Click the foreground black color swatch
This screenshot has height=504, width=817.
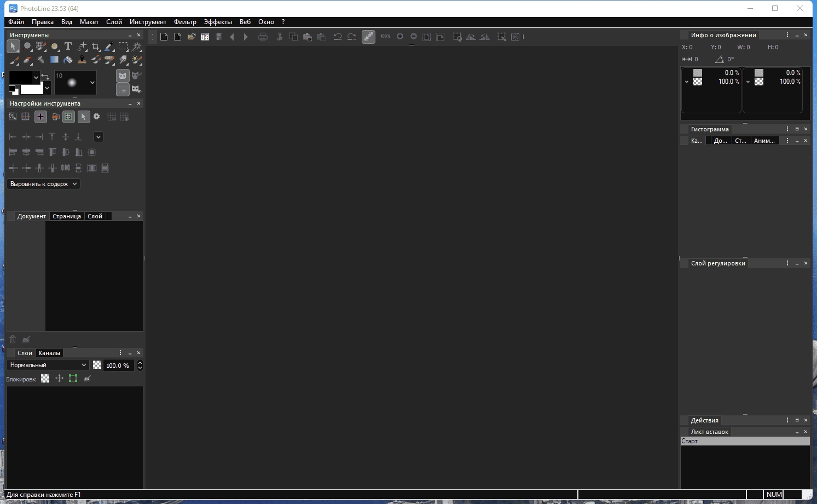click(x=21, y=77)
